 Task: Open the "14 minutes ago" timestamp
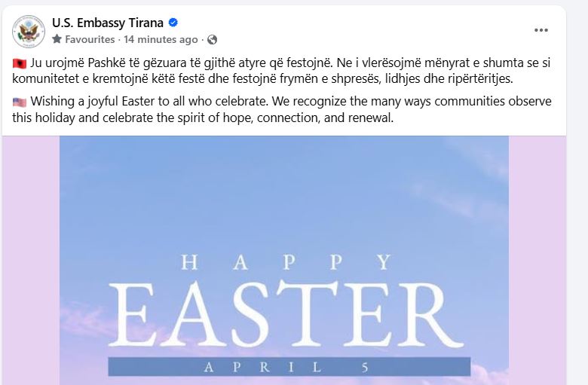click(x=161, y=39)
